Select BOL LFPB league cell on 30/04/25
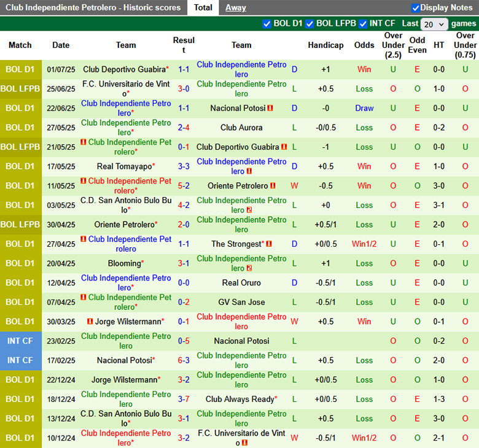This screenshot has height=448, width=479. [x=21, y=225]
